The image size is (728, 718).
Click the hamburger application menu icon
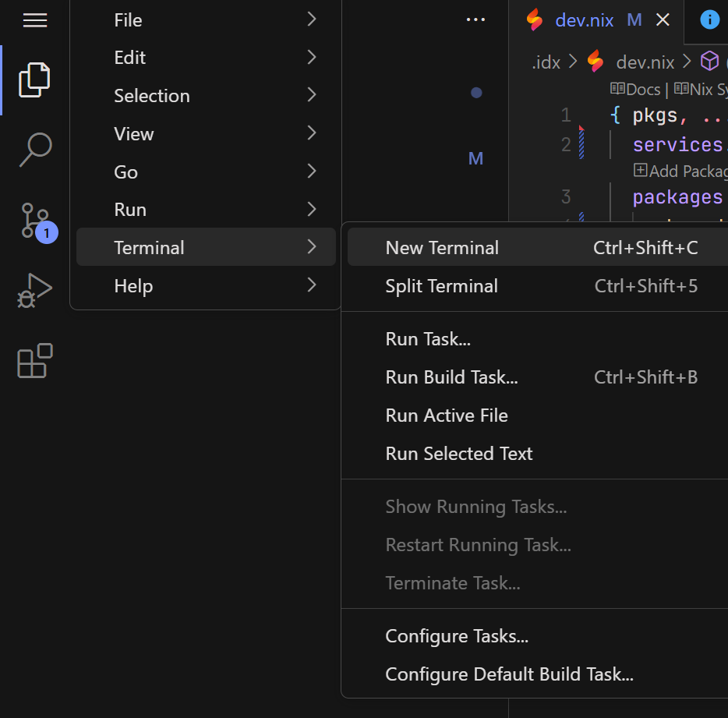tap(35, 20)
